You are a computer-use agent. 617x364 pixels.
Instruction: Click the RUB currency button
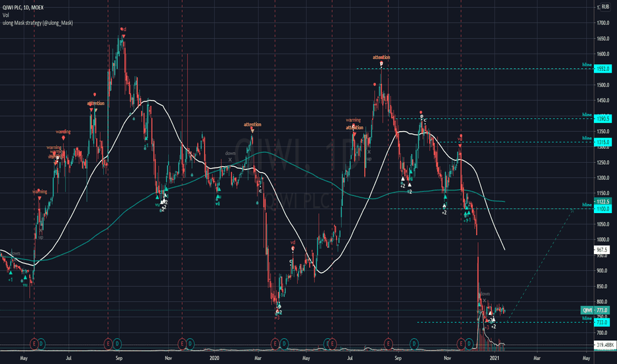[605, 7]
